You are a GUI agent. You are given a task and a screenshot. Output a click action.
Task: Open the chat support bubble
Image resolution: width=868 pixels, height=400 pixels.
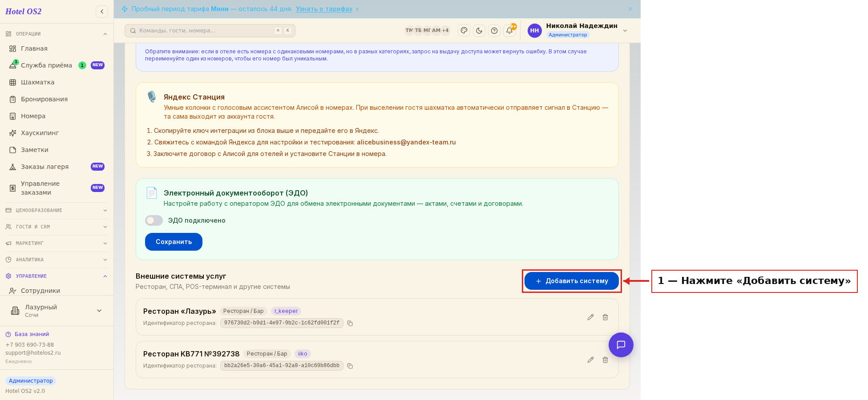click(x=621, y=345)
